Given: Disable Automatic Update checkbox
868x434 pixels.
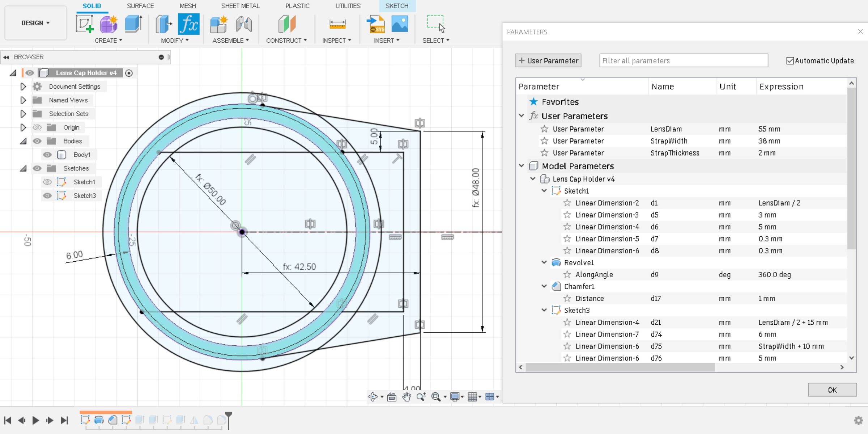Looking at the screenshot, I should pos(791,60).
